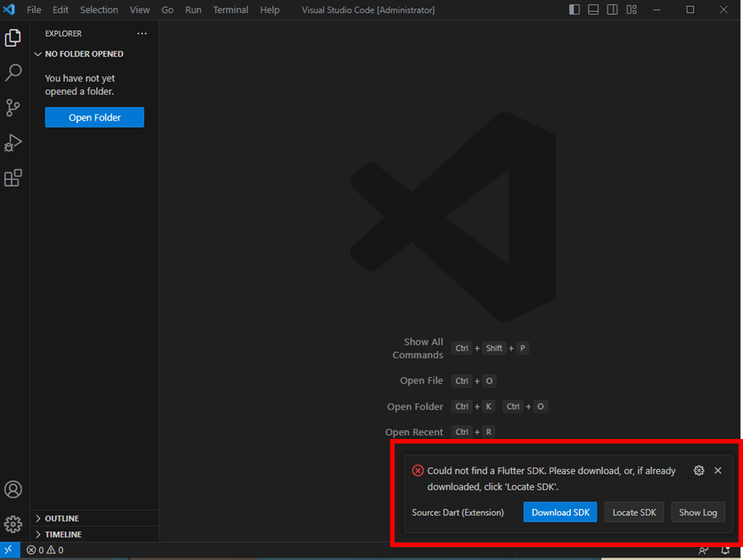Open the notification's gear settings icon
Viewport: 743px width, 560px height.
pyautogui.click(x=699, y=470)
